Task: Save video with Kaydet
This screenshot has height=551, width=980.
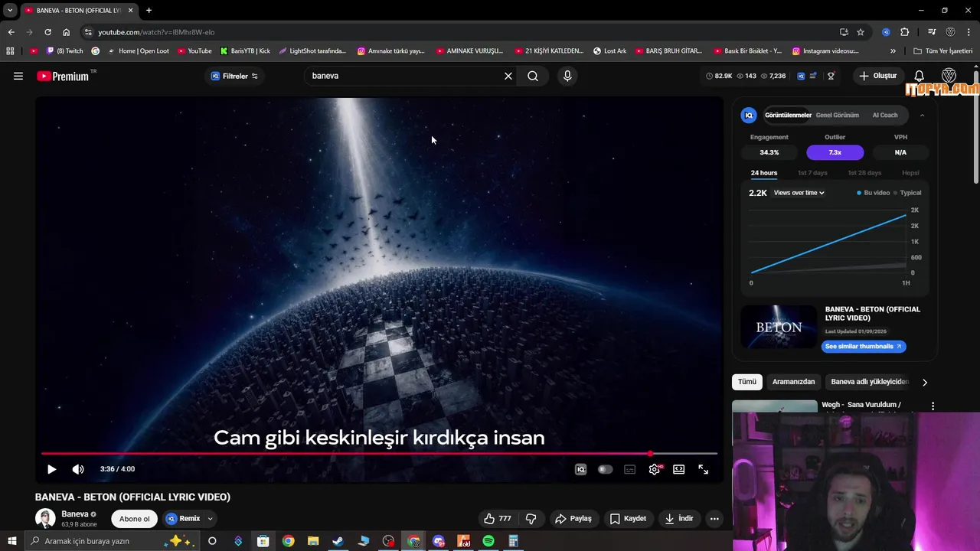Action: click(x=628, y=518)
